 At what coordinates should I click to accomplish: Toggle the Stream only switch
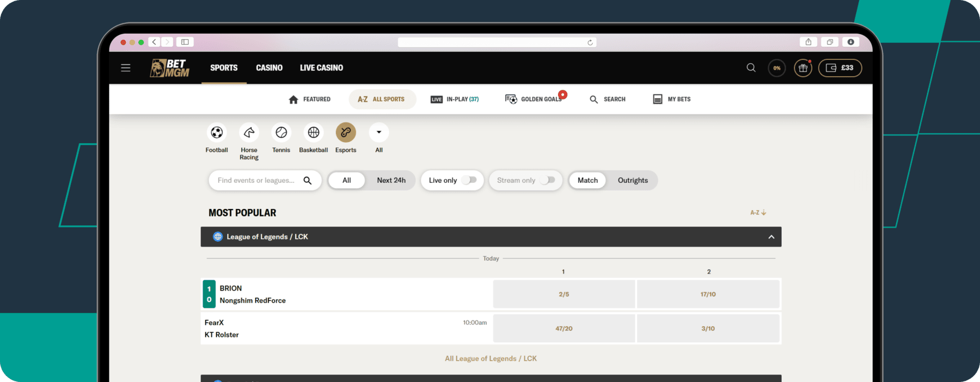click(548, 180)
